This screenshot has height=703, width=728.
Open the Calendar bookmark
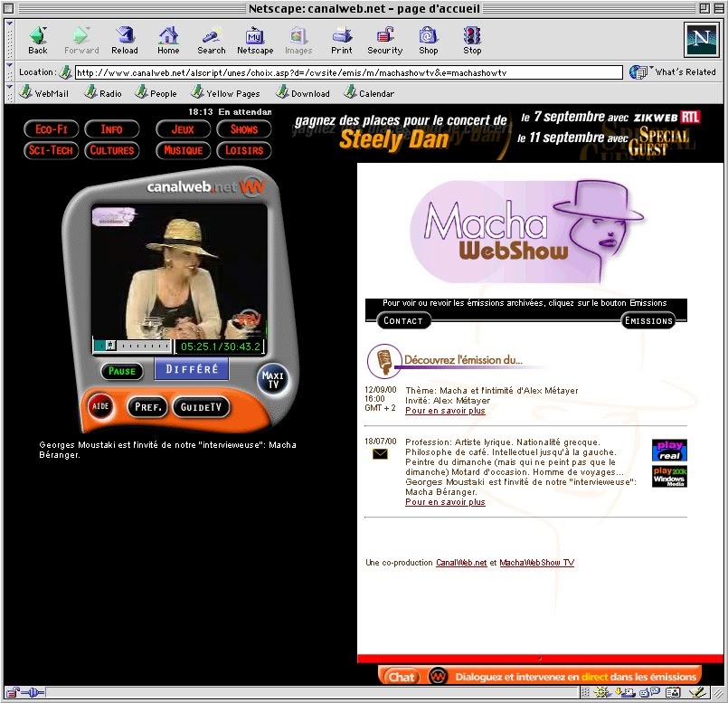[369, 93]
